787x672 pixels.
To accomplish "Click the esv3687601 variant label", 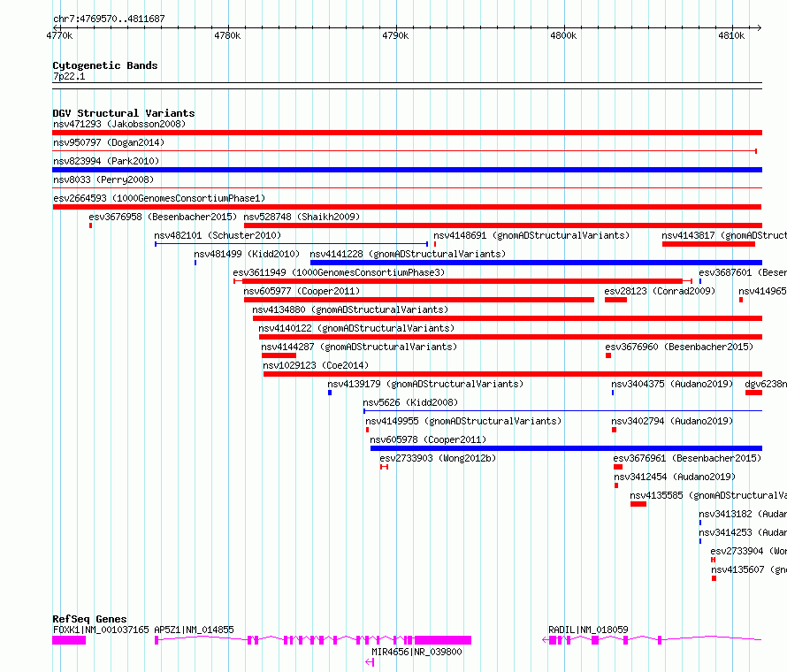I will (742, 272).
